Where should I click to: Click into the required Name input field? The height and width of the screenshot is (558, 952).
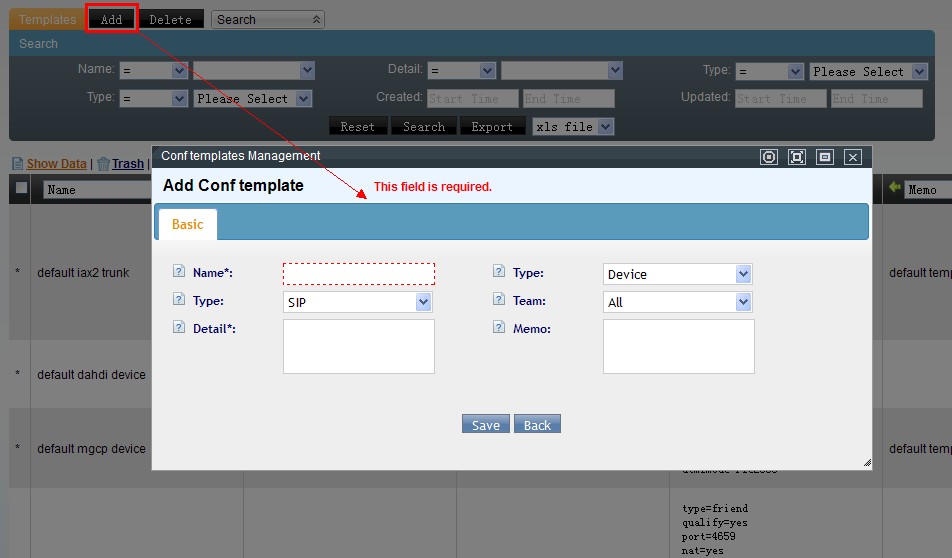click(x=359, y=274)
